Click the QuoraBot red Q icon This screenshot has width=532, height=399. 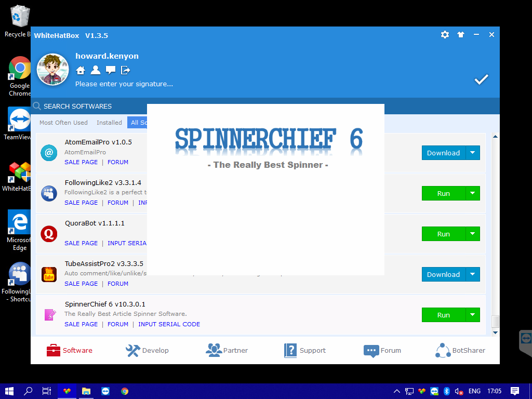tap(49, 234)
